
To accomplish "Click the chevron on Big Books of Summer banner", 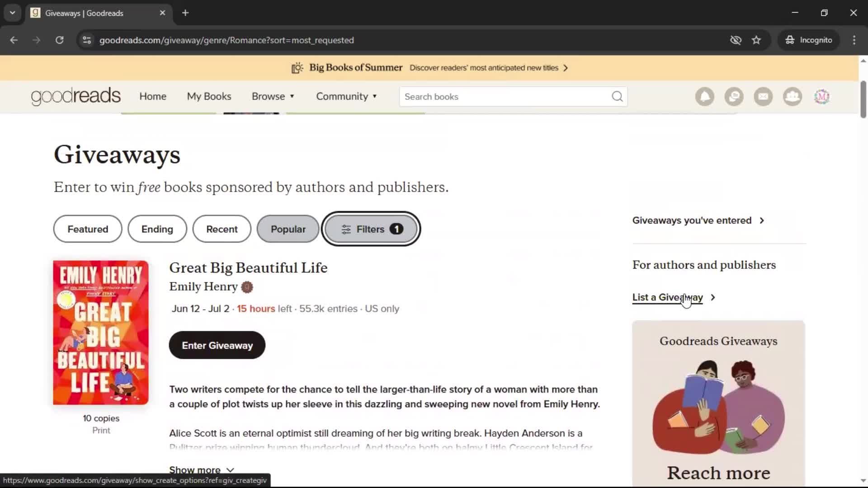I will coord(566,68).
